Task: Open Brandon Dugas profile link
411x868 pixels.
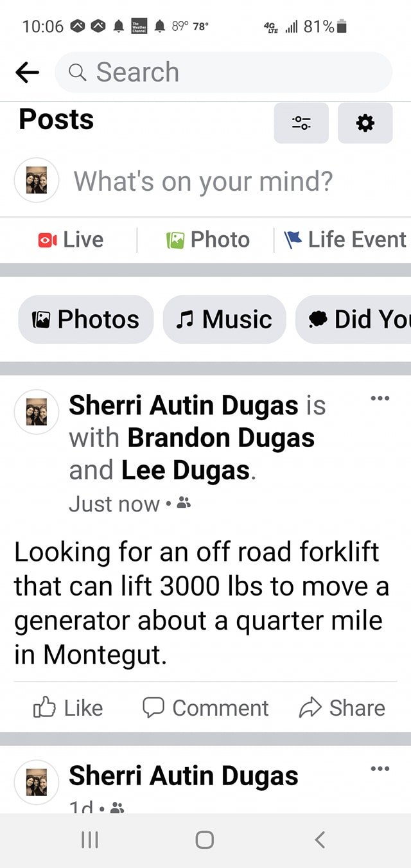Action: pos(221,438)
